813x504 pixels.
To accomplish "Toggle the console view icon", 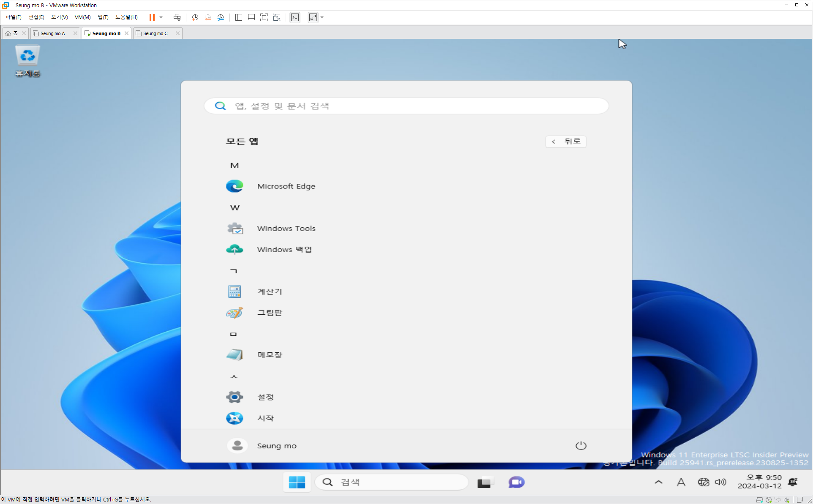I will point(295,17).
